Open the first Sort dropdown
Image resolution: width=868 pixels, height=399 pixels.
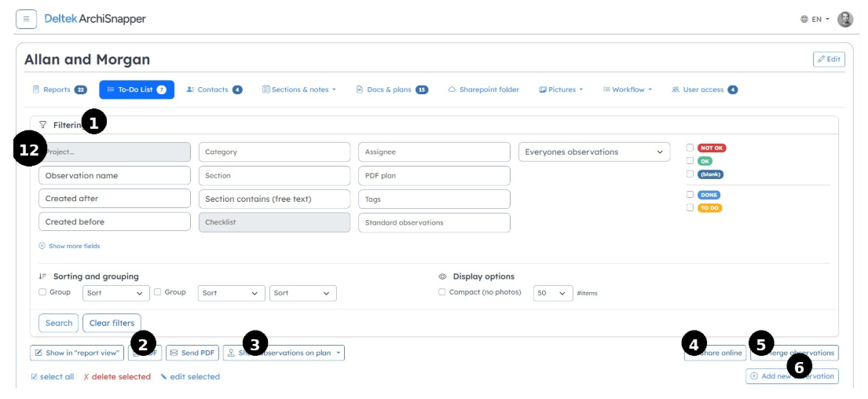pos(116,293)
